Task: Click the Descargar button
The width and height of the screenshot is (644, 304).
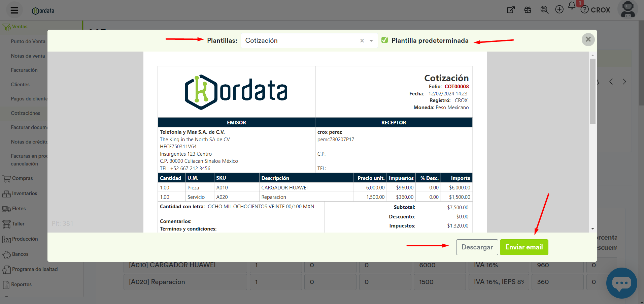Action: pyautogui.click(x=477, y=247)
